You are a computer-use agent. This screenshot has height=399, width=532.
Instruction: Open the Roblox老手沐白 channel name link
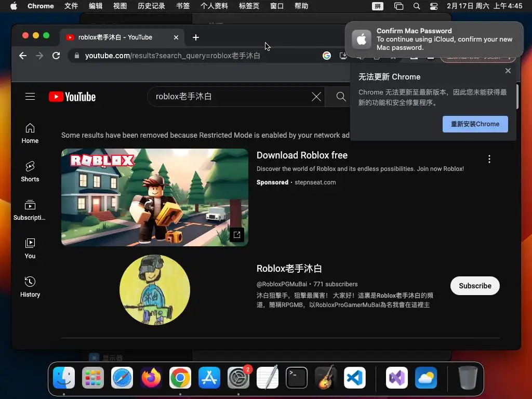(289, 269)
